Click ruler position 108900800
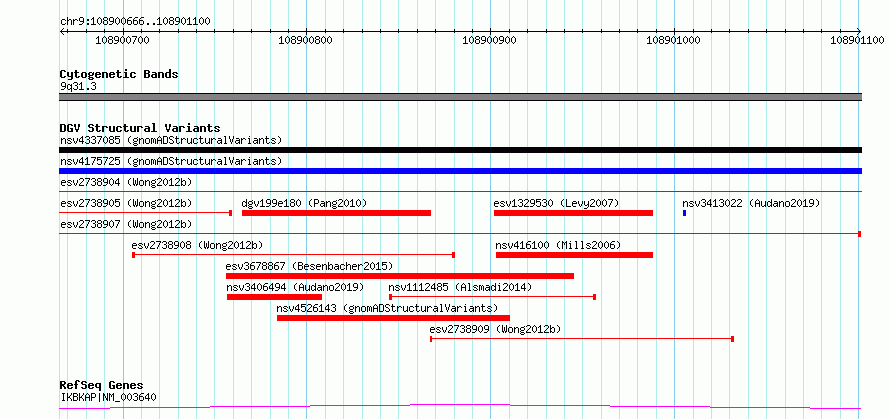Image resolution: width=890 pixels, height=419 pixels. (306, 40)
